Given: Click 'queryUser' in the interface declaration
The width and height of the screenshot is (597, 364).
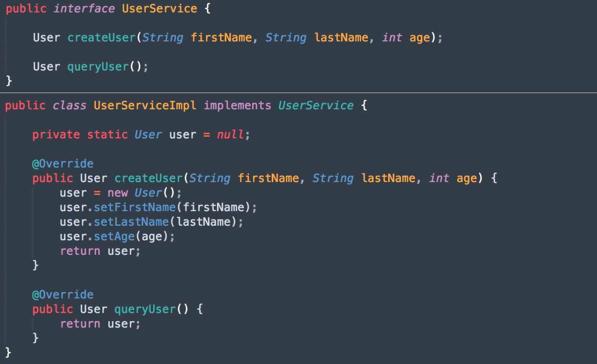Looking at the screenshot, I should click(98, 67).
